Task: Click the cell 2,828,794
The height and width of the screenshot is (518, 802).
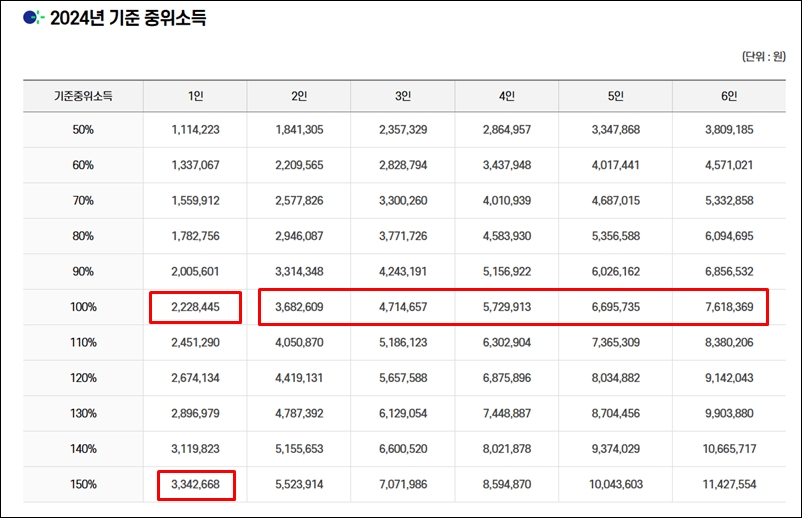Action: click(x=403, y=165)
